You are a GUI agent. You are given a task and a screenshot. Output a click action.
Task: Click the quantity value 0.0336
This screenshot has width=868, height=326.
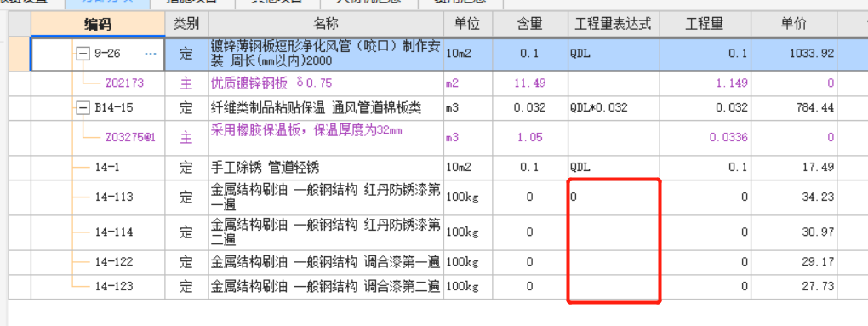729,138
